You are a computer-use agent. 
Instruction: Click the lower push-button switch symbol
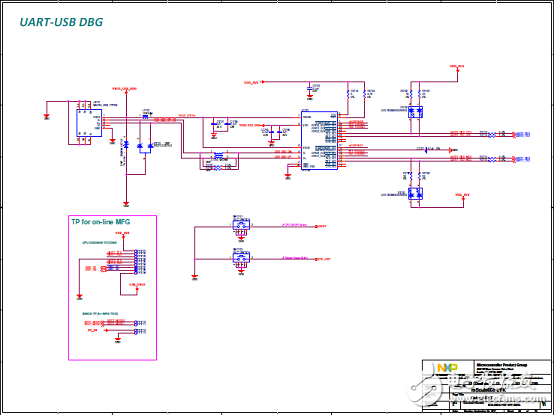(241, 257)
